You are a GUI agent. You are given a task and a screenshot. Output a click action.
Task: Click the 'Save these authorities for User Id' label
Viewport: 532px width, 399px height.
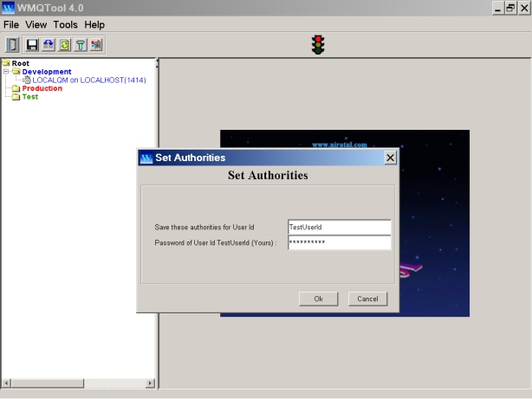[204, 227]
